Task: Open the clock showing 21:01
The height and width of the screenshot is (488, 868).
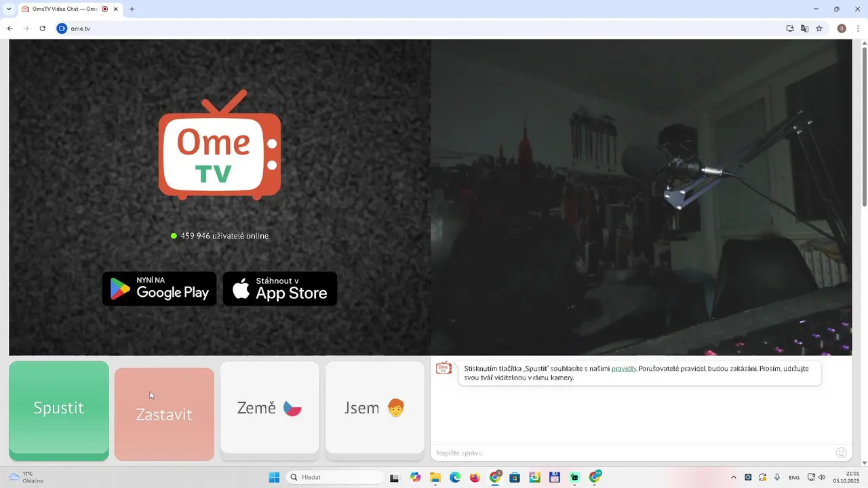Action: click(x=847, y=477)
